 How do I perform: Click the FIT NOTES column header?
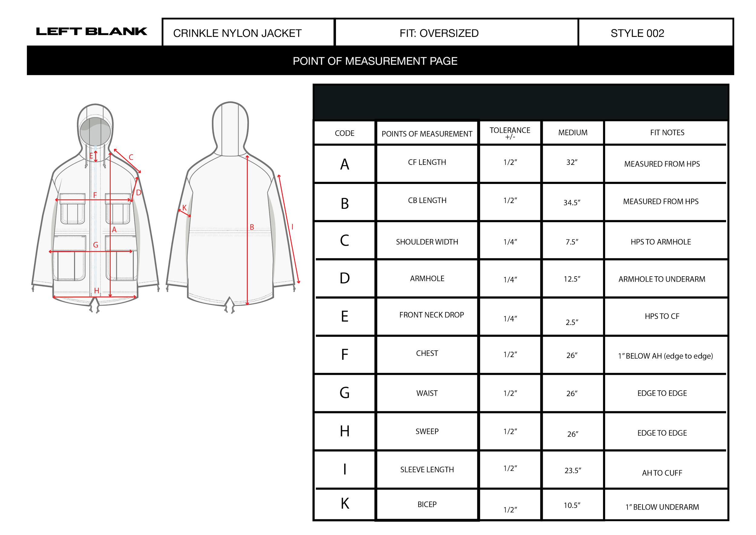667,133
